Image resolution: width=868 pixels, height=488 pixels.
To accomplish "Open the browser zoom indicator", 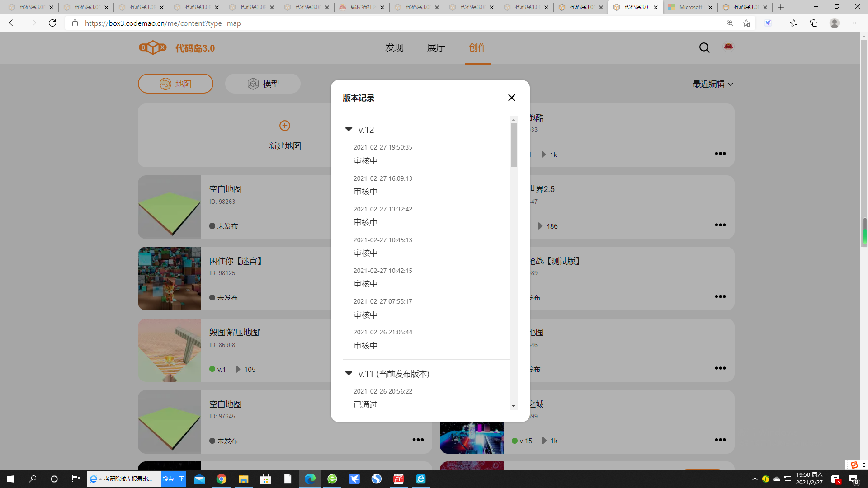I will click(x=730, y=23).
